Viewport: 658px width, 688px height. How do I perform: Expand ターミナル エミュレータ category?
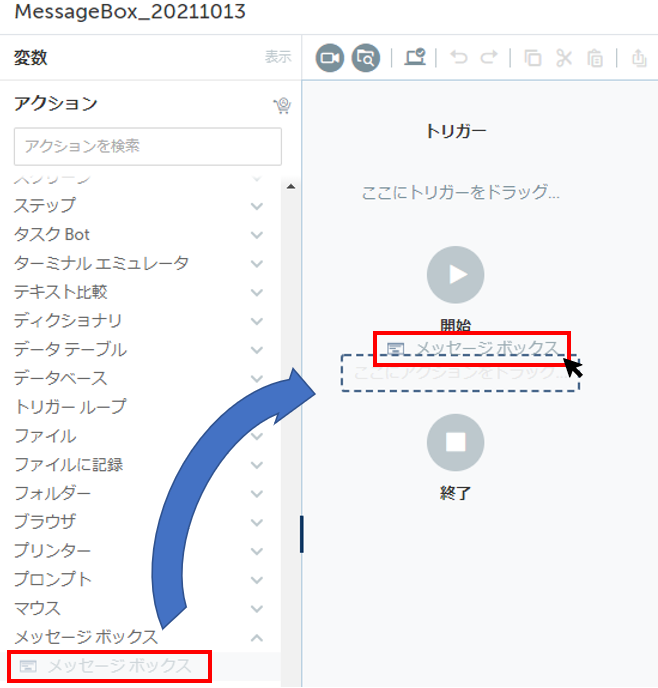257,263
